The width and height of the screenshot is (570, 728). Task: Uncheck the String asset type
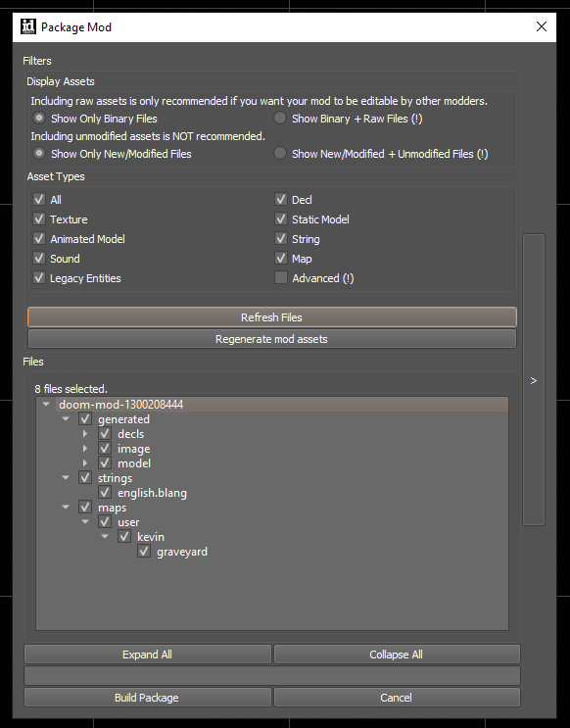pos(281,239)
